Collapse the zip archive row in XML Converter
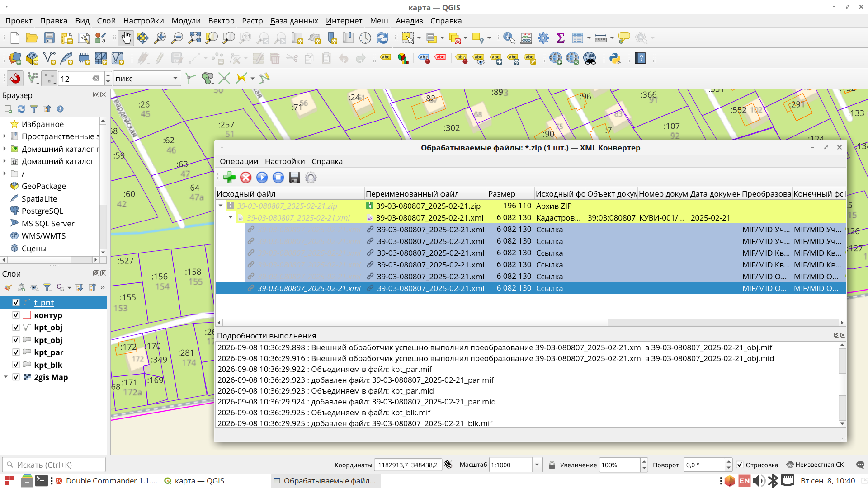868x488 pixels. pos(221,206)
